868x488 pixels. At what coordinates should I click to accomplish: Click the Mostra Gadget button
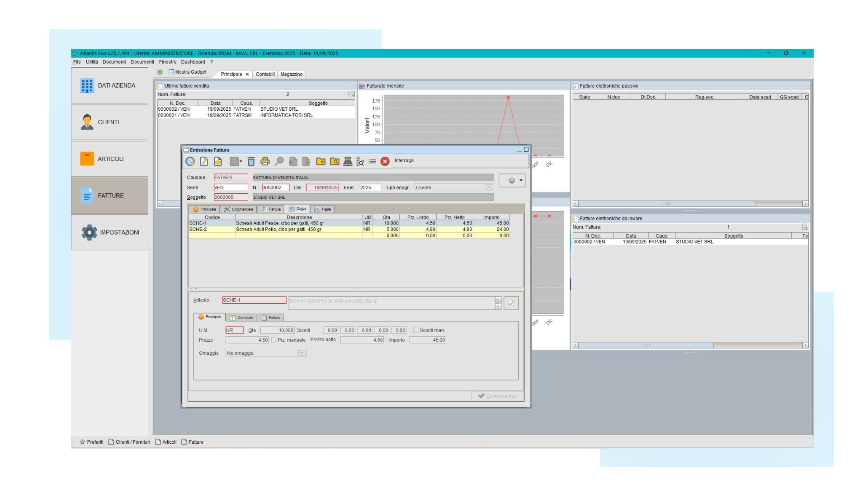pos(187,72)
